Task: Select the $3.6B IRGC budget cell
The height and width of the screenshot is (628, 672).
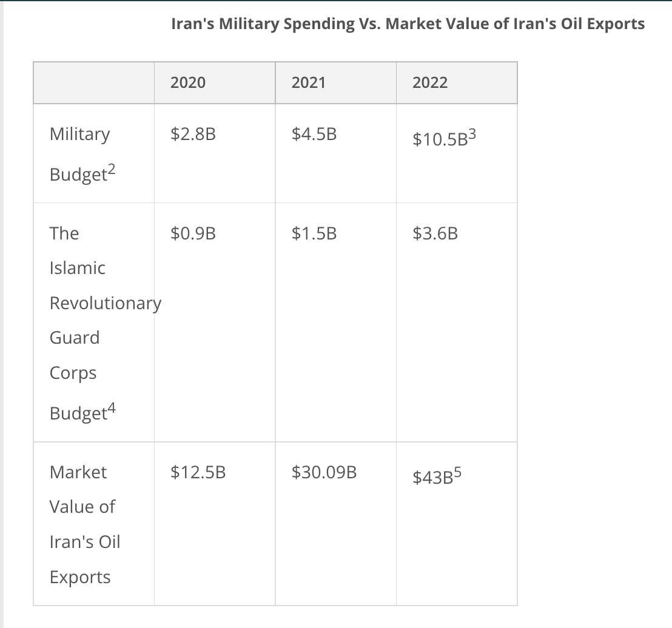Action: coord(457,322)
